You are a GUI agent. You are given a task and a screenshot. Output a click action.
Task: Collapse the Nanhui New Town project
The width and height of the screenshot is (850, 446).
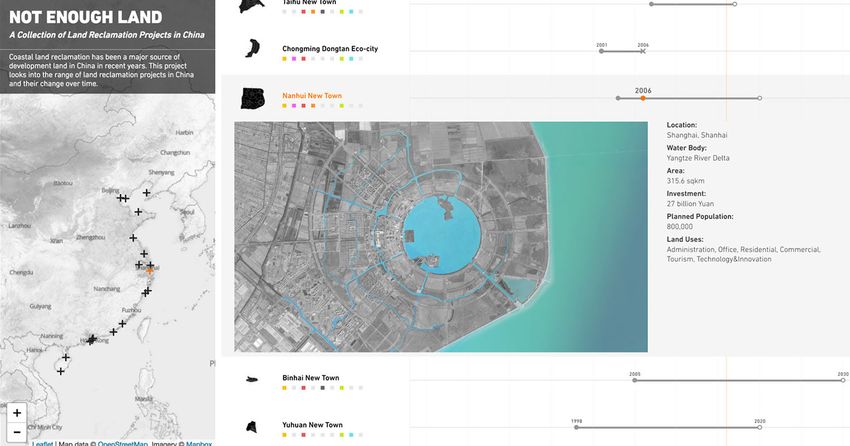point(312,96)
